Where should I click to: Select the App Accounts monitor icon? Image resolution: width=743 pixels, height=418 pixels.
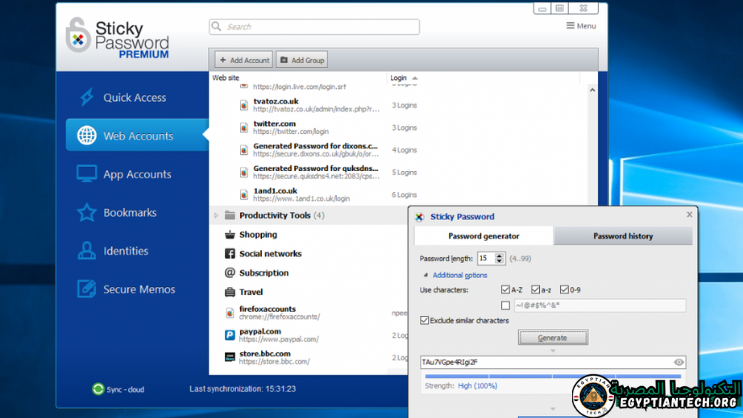(87, 174)
